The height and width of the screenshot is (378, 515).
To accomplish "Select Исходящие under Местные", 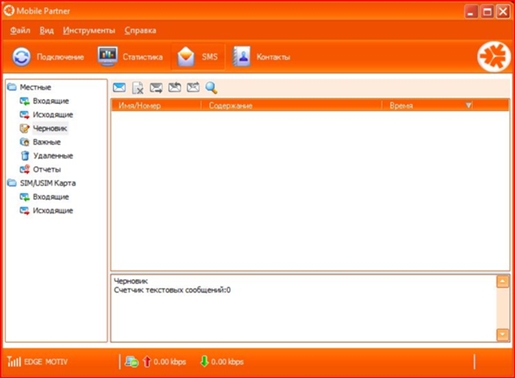I will point(53,115).
